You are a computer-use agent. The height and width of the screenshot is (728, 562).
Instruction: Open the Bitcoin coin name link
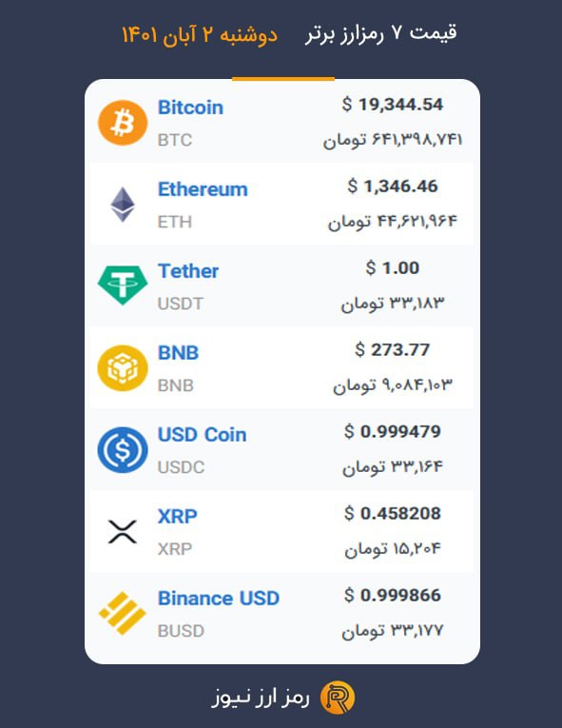190,108
